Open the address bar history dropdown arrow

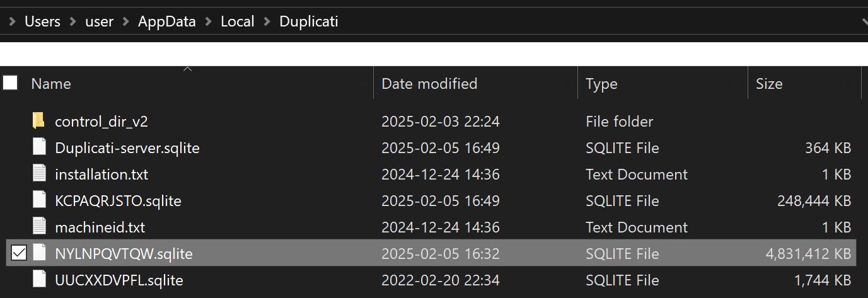pyautogui.click(x=864, y=21)
